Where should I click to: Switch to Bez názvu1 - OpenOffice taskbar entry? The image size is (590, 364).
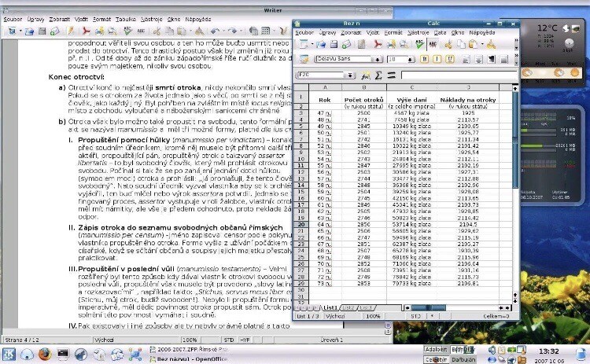tap(189, 359)
